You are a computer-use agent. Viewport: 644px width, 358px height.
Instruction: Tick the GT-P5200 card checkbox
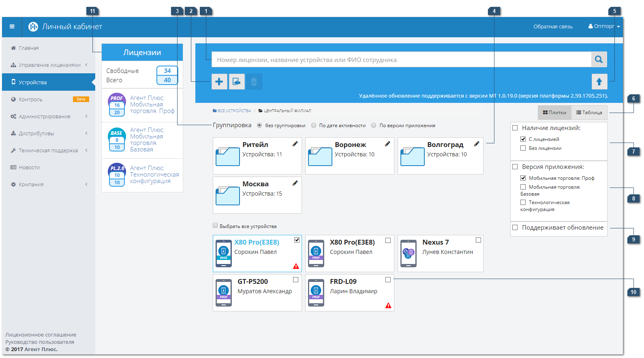(296, 280)
